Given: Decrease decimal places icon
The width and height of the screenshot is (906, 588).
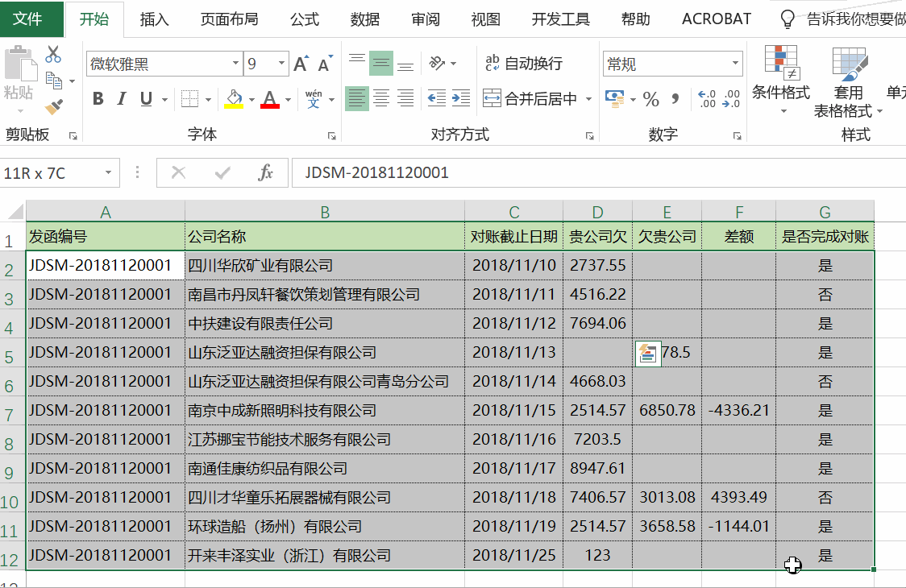Looking at the screenshot, I should pos(731,99).
